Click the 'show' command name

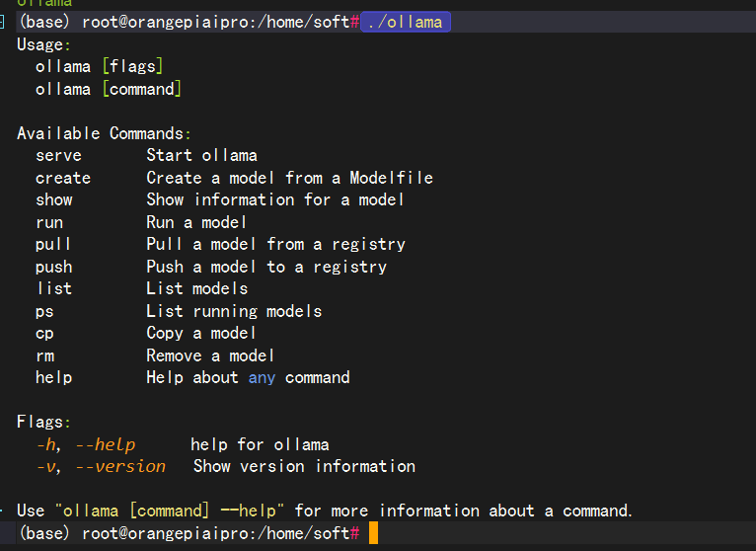tap(54, 199)
